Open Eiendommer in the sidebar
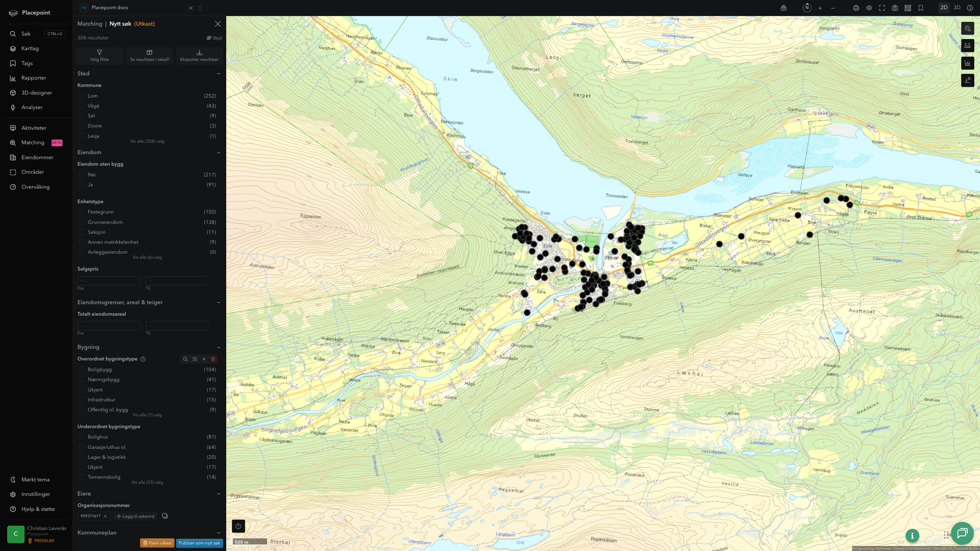Screen dimensions: 980x551 coord(38,157)
